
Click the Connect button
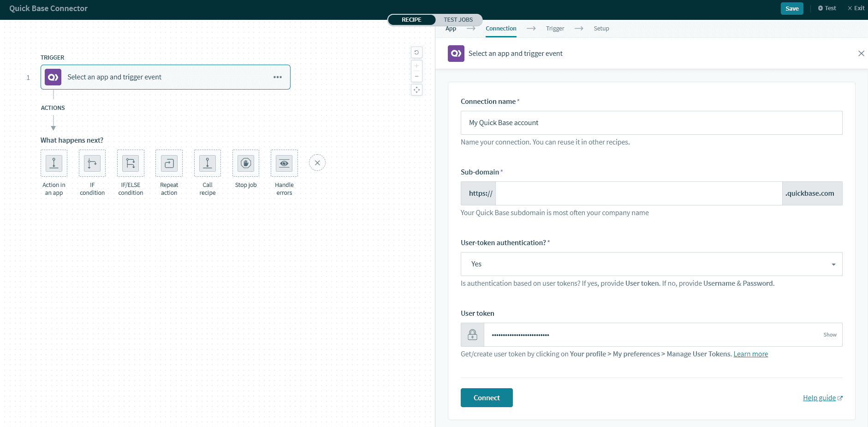(x=487, y=397)
